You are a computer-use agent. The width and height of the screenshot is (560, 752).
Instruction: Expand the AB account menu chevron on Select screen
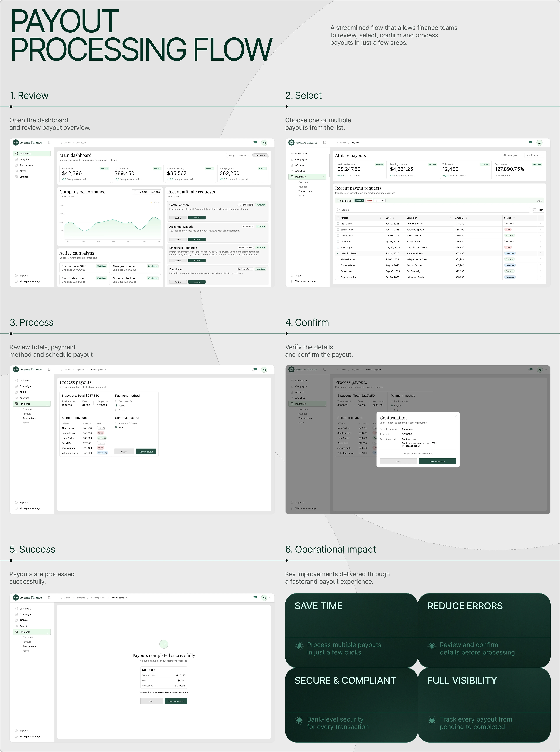[x=546, y=143]
